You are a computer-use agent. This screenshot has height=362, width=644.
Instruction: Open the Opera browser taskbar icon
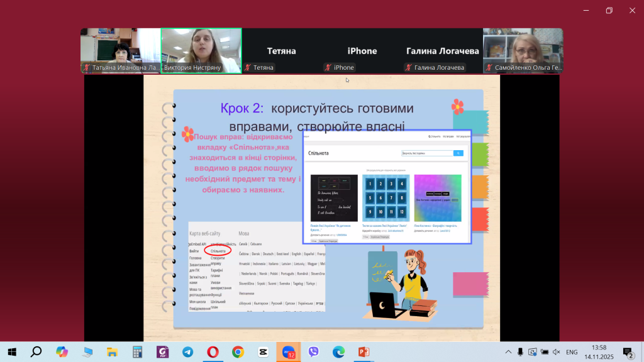[x=213, y=351]
